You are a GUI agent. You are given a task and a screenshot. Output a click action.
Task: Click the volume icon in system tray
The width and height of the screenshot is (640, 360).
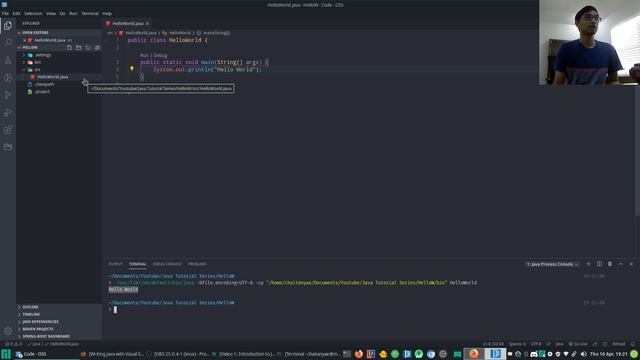pyautogui.click(x=584, y=354)
